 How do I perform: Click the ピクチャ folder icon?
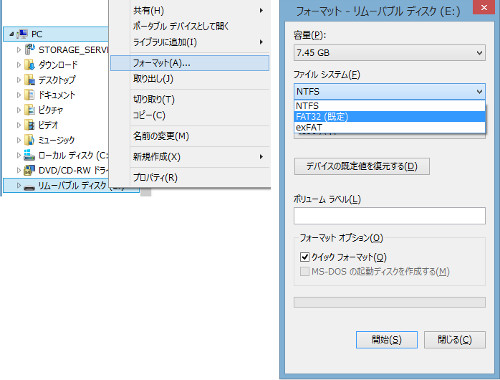pyautogui.click(x=30, y=110)
